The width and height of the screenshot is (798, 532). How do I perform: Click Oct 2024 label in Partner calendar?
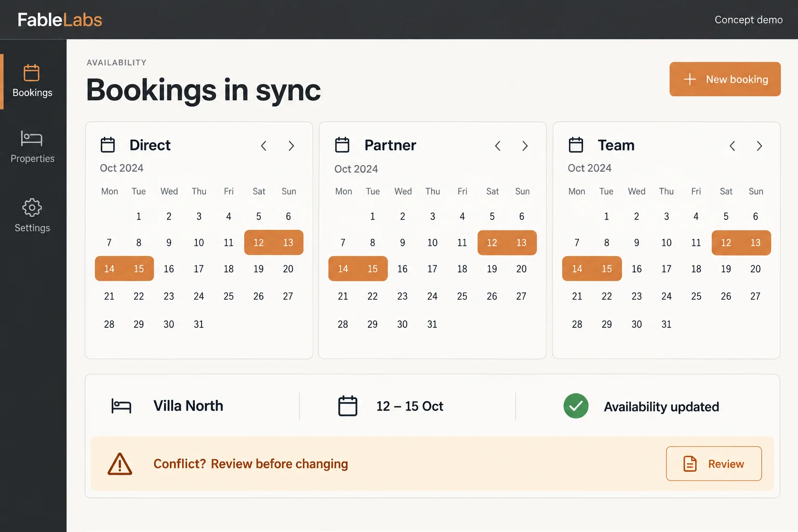(356, 169)
